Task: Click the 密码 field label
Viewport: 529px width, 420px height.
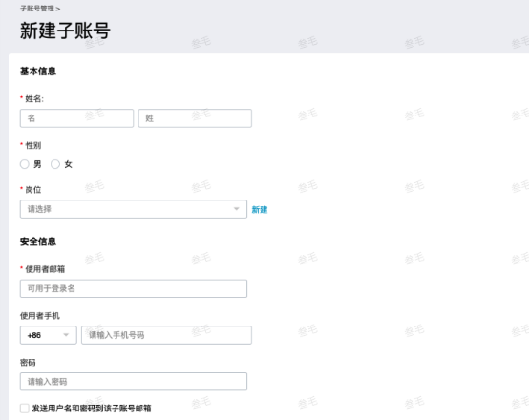Action: 28,363
